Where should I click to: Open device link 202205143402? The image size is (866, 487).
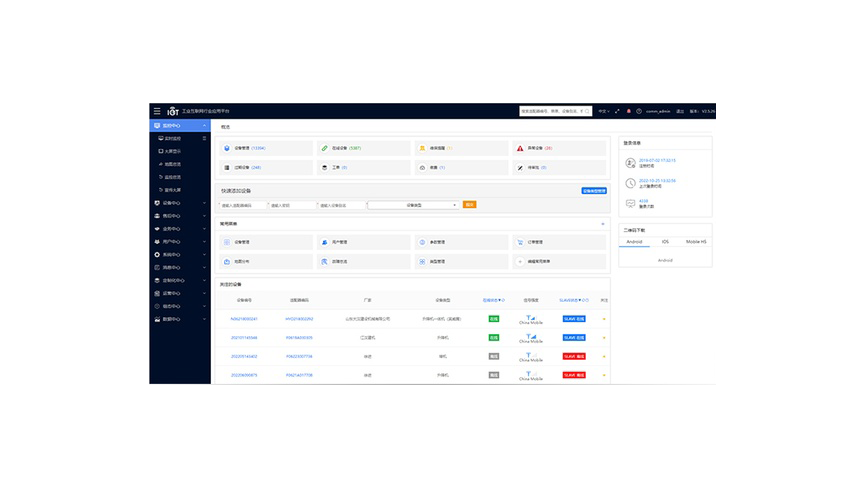[x=244, y=356]
